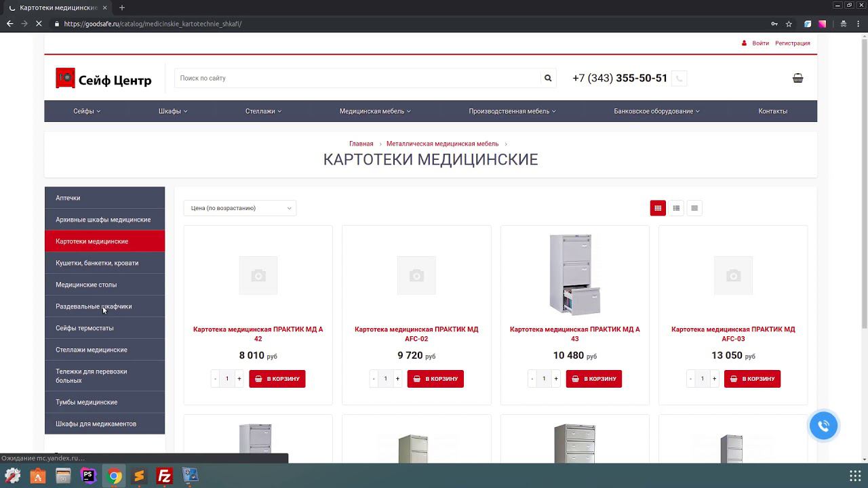Open FileZilla from the taskbar
Image resolution: width=868 pixels, height=488 pixels.
(x=164, y=476)
